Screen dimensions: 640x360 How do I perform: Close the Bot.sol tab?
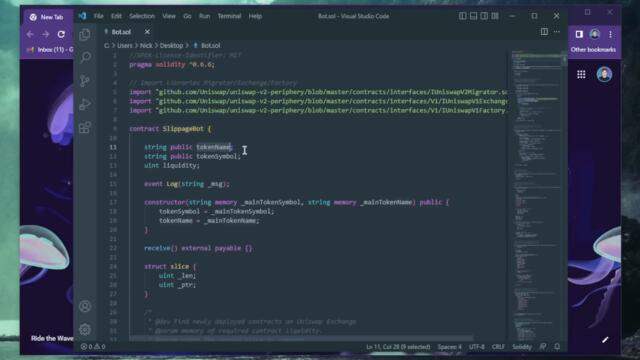pyautogui.click(x=147, y=32)
